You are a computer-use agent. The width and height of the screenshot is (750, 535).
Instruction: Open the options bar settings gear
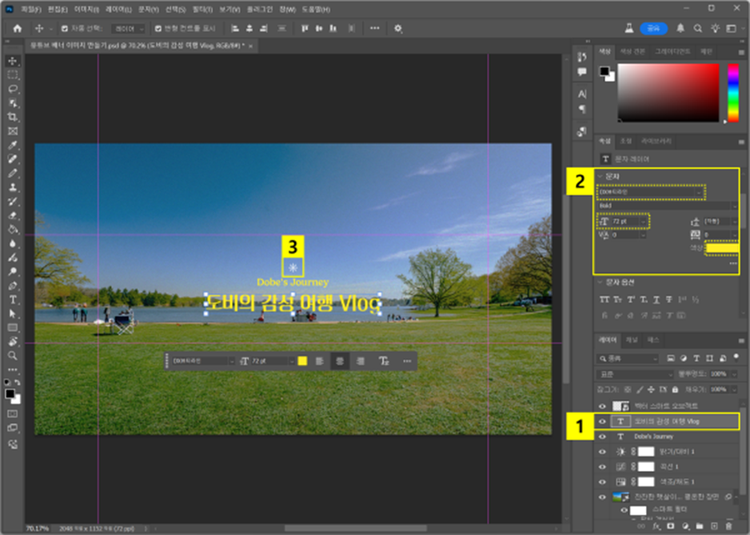(398, 28)
